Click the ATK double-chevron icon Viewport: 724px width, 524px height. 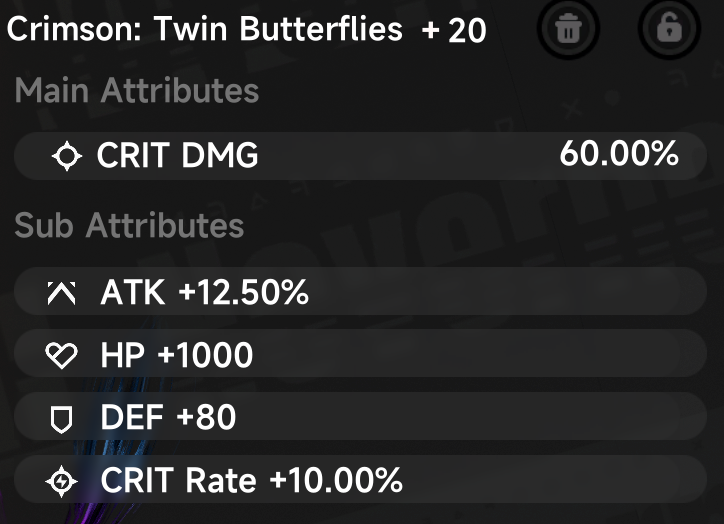(61, 293)
